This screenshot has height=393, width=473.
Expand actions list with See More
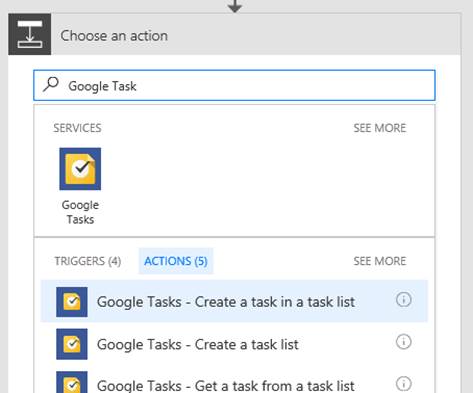(380, 261)
